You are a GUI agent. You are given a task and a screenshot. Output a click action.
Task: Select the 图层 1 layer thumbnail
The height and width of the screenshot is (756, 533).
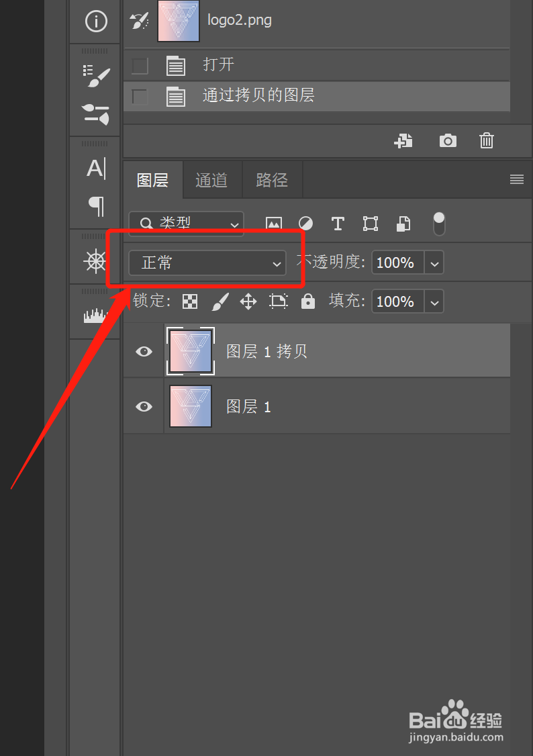coord(191,406)
